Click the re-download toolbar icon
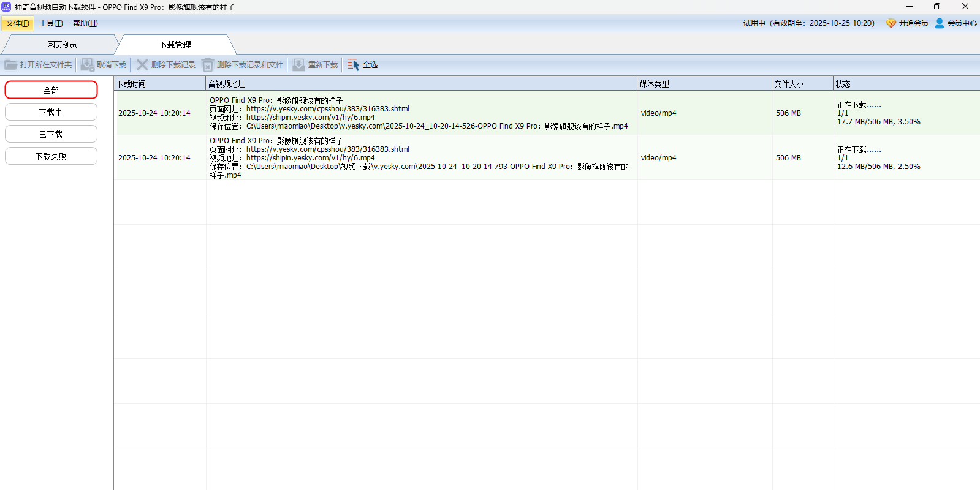The width and height of the screenshot is (980, 490). point(298,65)
